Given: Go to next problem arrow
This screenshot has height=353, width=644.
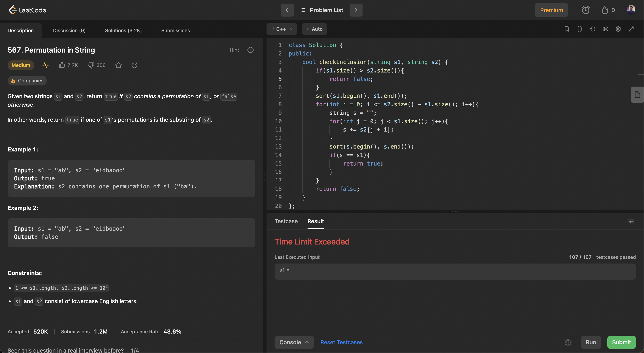Looking at the screenshot, I should [356, 10].
